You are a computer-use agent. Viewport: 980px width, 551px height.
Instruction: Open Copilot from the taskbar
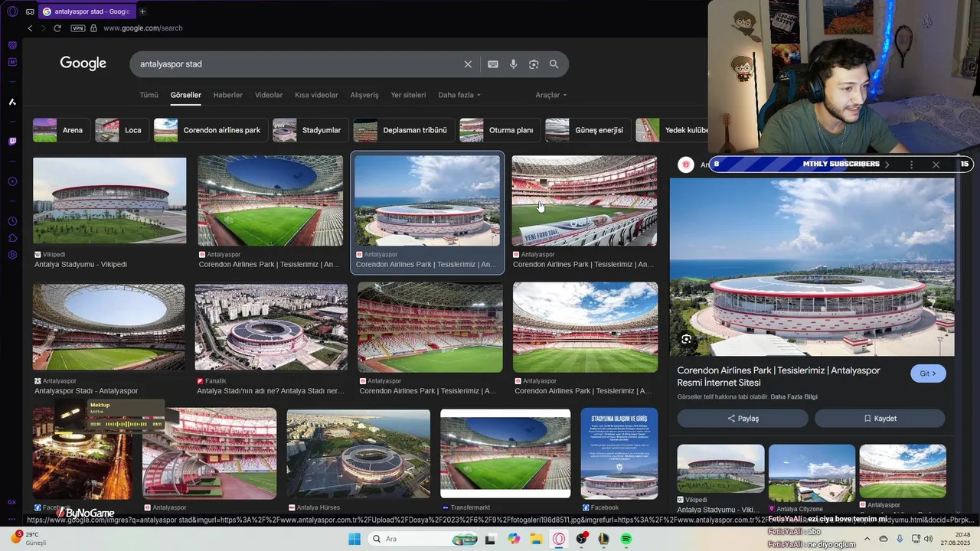(514, 539)
